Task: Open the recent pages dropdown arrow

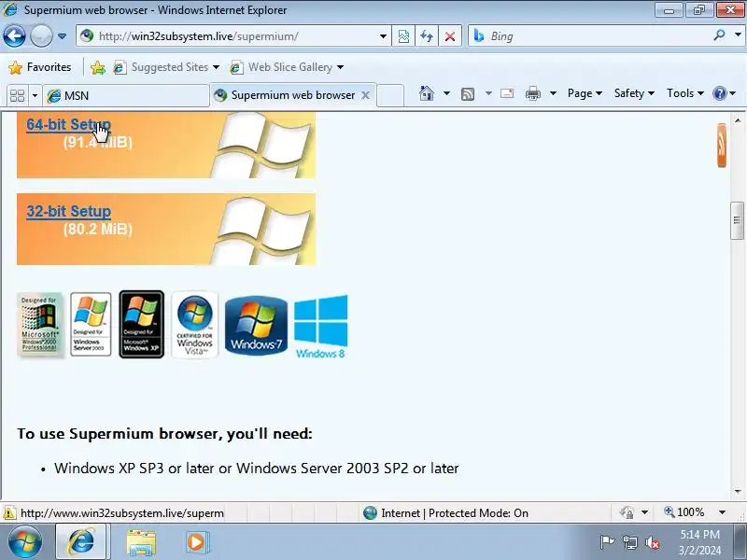Action: [x=62, y=36]
